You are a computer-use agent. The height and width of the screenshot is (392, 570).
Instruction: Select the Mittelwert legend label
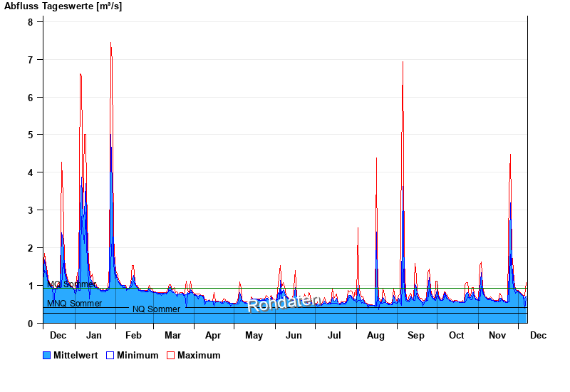(x=76, y=356)
